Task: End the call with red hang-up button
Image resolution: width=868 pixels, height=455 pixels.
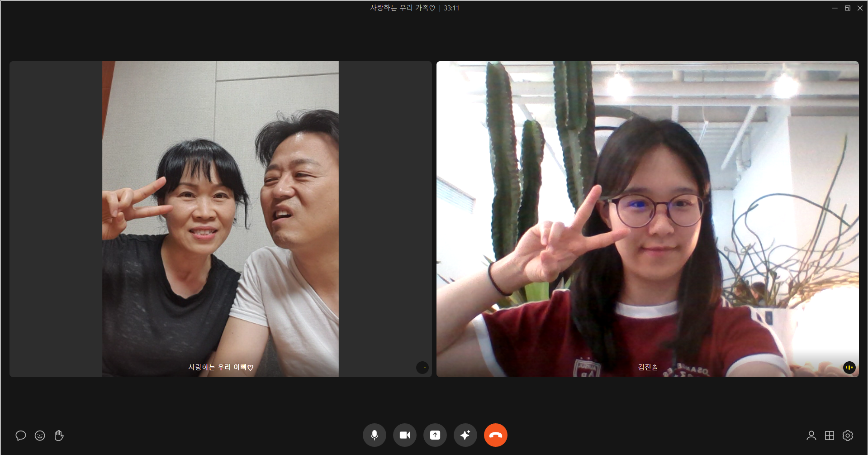Action: point(496,435)
